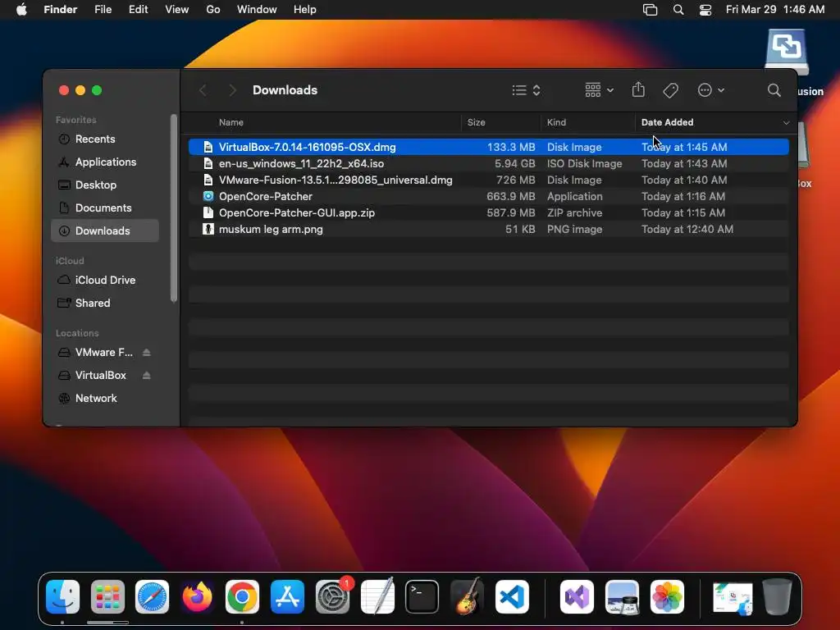Viewport: 840px width, 630px height.
Task: Select Applications in the sidebar
Action: 105,162
